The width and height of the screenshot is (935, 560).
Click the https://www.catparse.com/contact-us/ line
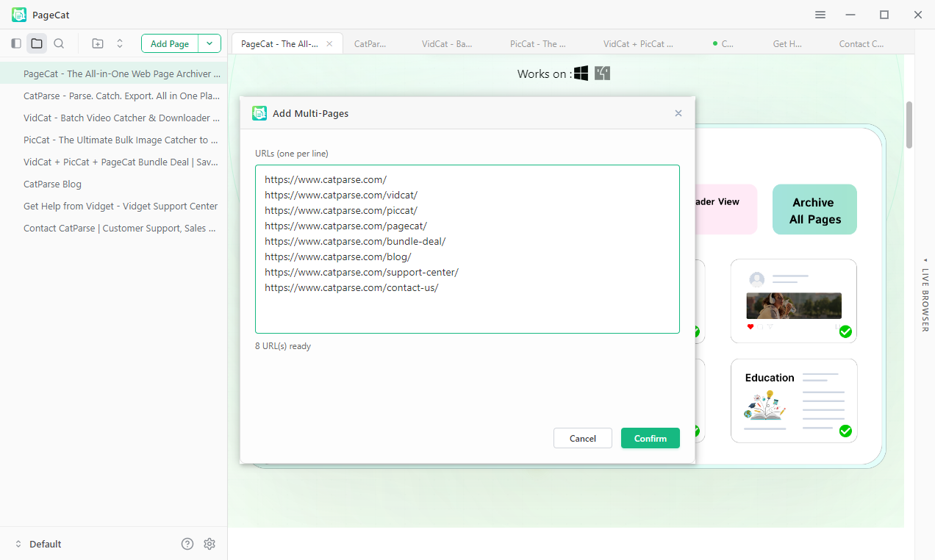click(351, 287)
